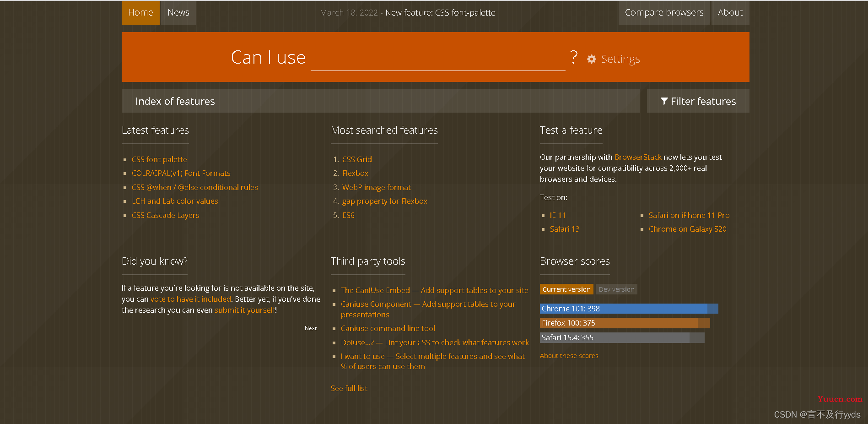Focus the Can I use search field
This screenshot has height=424, width=868.
tap(438, 59)
